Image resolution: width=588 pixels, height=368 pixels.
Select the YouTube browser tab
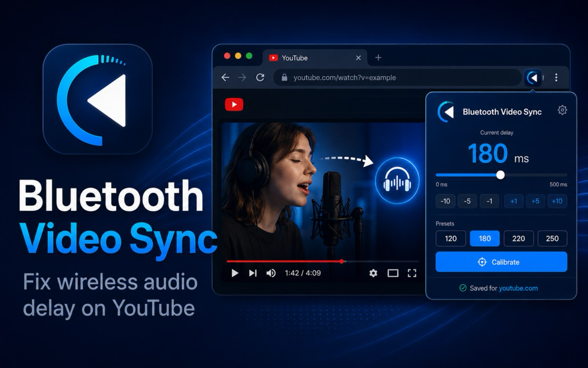tap(315, 58)
